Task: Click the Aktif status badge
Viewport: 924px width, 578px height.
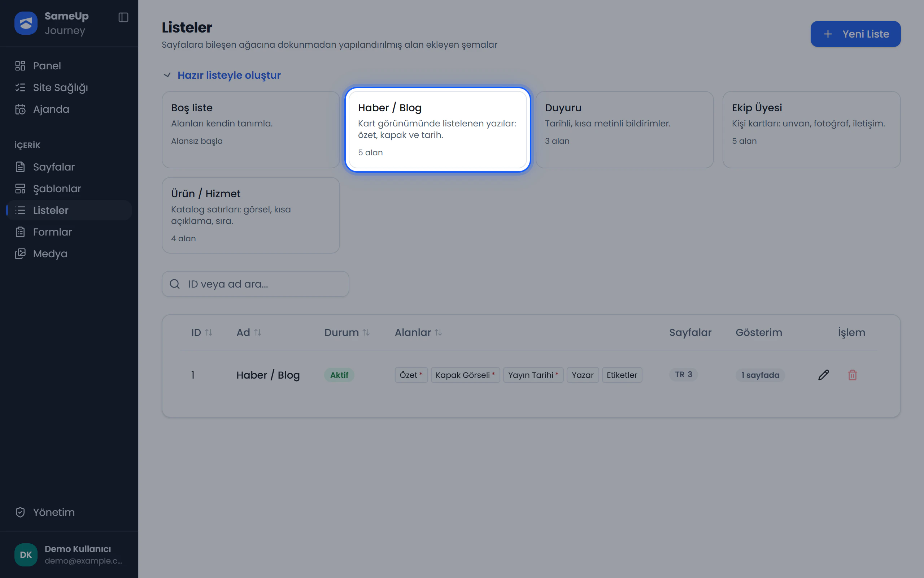Action: (339, 375)
